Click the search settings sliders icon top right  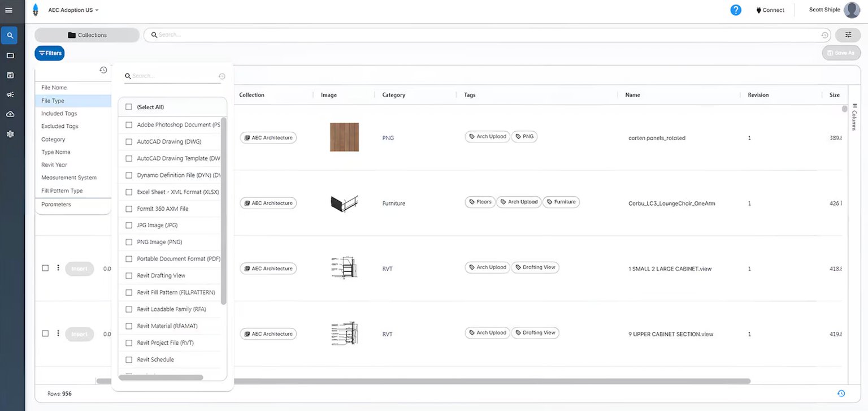pos(848,34)
